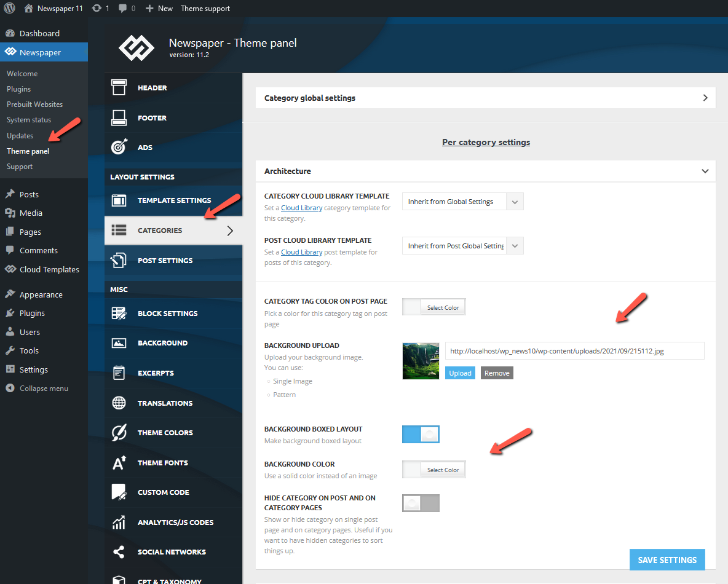Click the Block Settings icon
728x584 pixels.
tap(119, 314)
